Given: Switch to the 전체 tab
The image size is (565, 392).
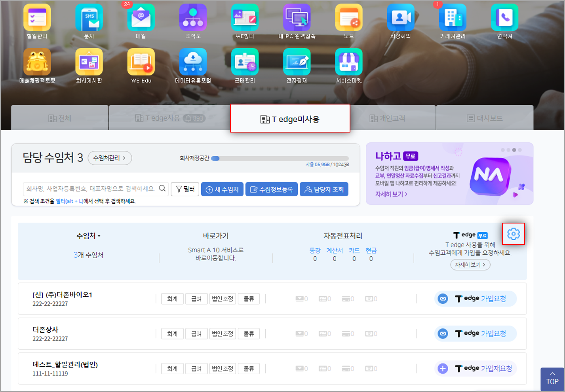Looking at the screenshot, I should [x=60, y=118].
